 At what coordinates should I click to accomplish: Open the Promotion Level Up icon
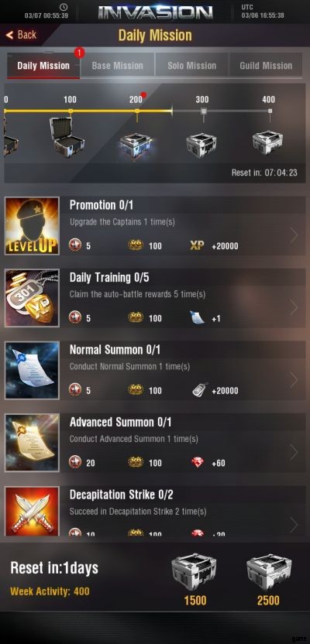coord(32,226)
